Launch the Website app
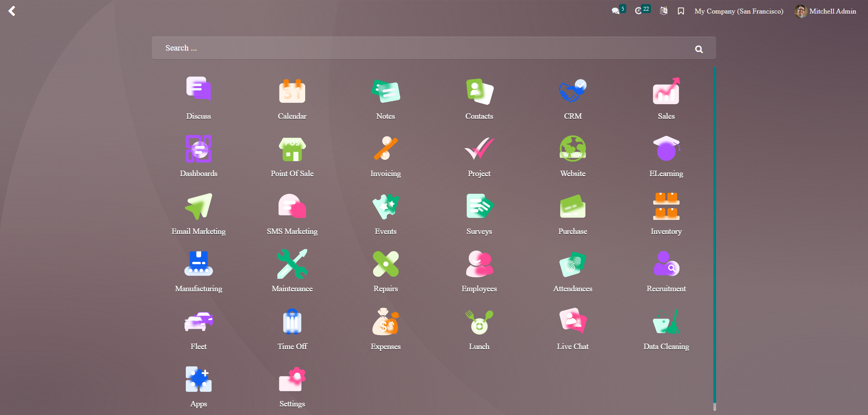This screenshot has height=415, width=868. pos(573,155)
